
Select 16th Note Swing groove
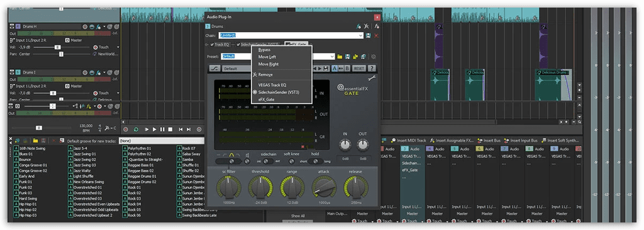30,148
